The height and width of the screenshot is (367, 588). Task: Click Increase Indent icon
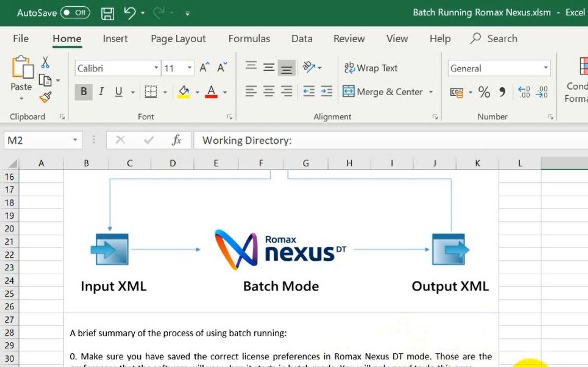[x=326, y=91]
